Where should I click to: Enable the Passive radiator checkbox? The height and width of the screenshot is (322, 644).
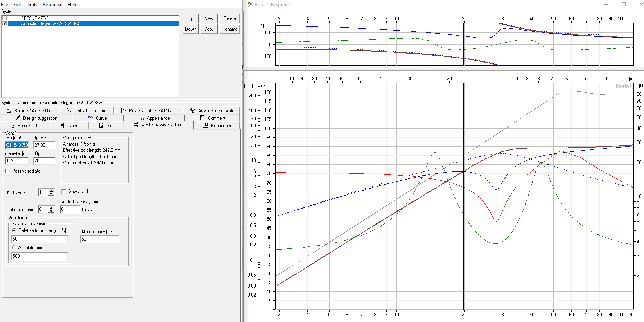(x=8, y=171)
